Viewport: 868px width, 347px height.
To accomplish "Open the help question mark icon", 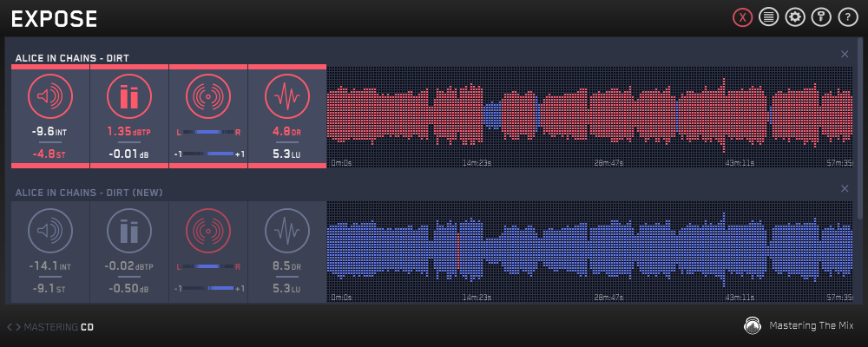I will pos(848,17).
